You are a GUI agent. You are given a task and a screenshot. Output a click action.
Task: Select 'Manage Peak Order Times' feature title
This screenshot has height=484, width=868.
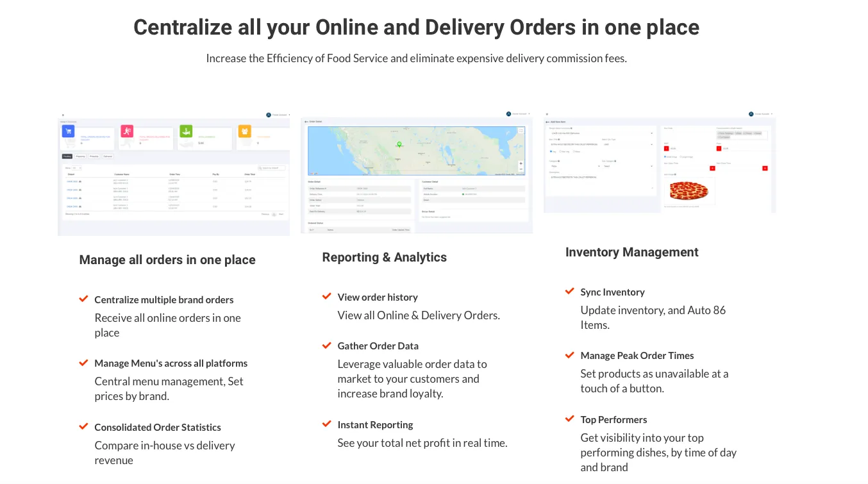click(637, 356)
